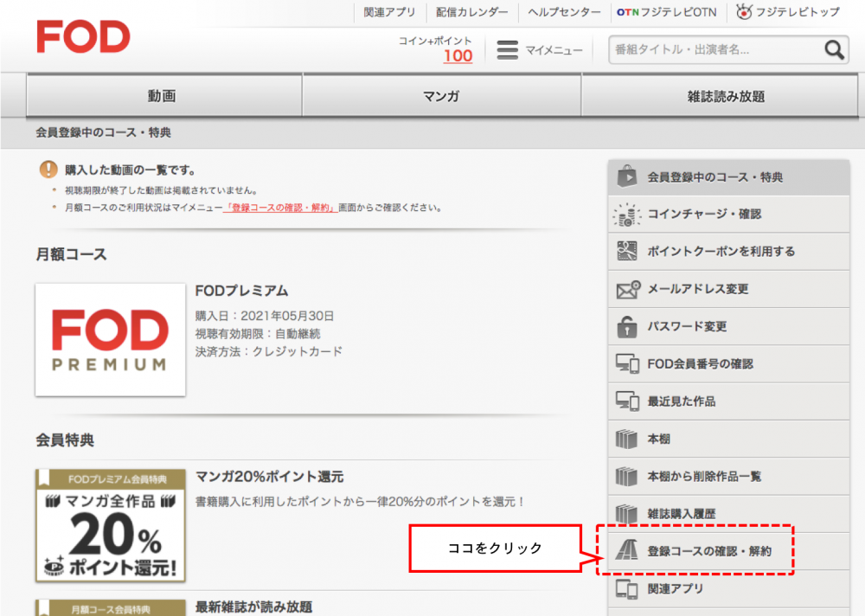The width and height of the screenshot is (865, 616).
Task: Click the 購入した動画の一覧です notice text
Action: (130, 170)
